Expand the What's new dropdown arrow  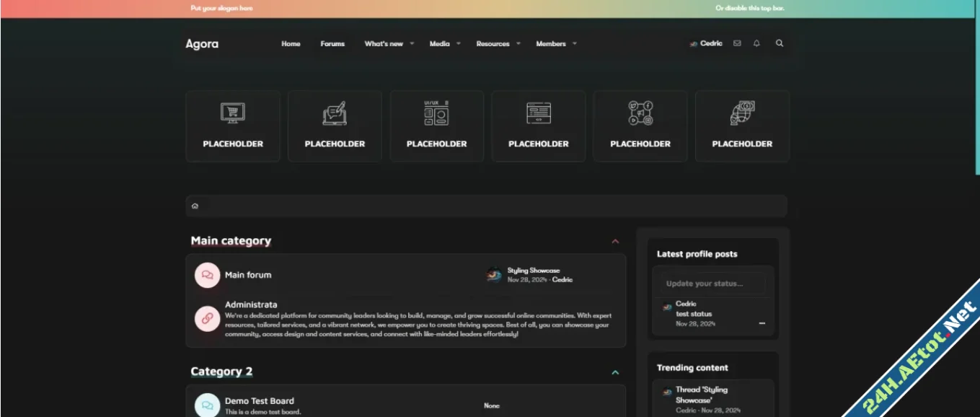(412, 44)
